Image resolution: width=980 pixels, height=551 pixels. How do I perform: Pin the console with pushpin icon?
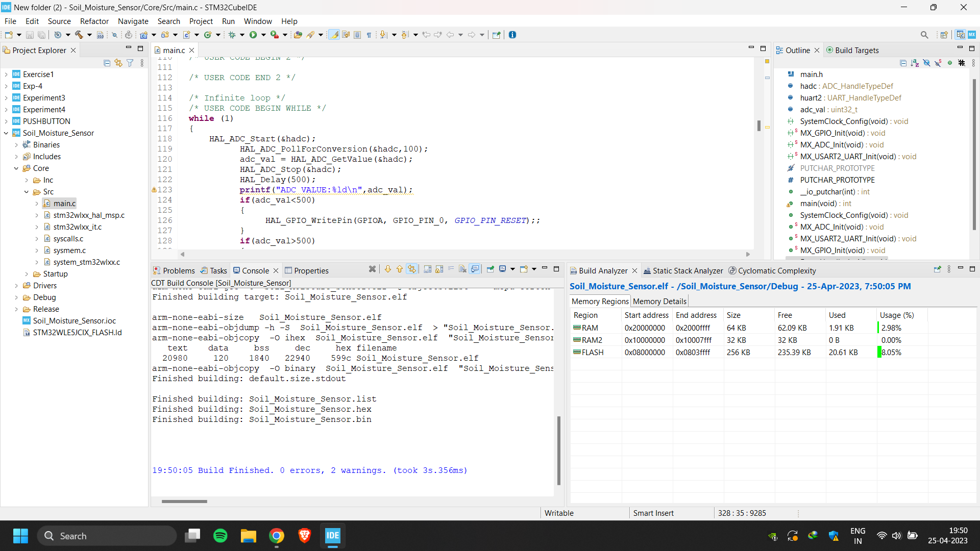point(490,269)
